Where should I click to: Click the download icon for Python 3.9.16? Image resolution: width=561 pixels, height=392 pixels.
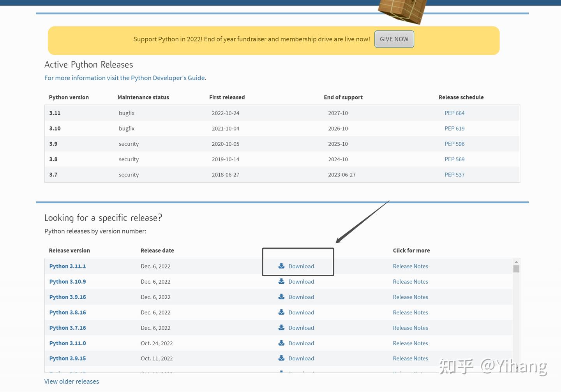[281, 297]
